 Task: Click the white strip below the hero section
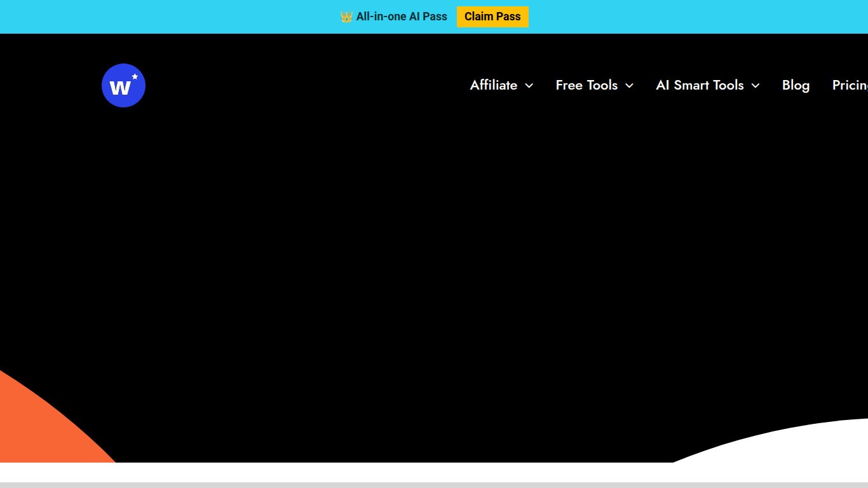pos(381,471)
